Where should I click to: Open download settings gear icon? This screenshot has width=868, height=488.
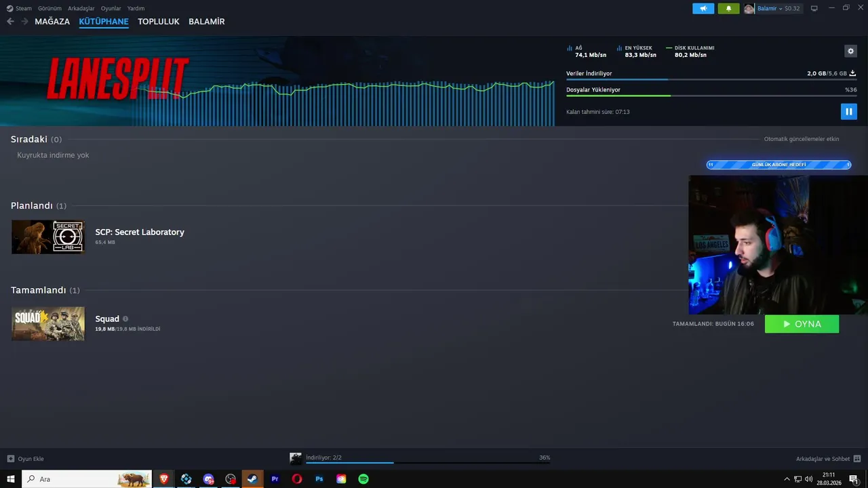click(850, 51)
